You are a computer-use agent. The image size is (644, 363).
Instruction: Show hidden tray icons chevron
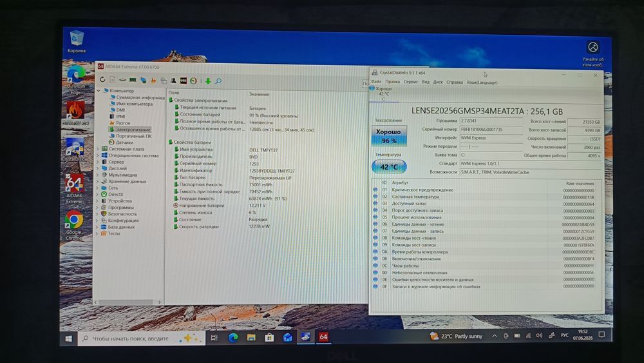point(495,336)
